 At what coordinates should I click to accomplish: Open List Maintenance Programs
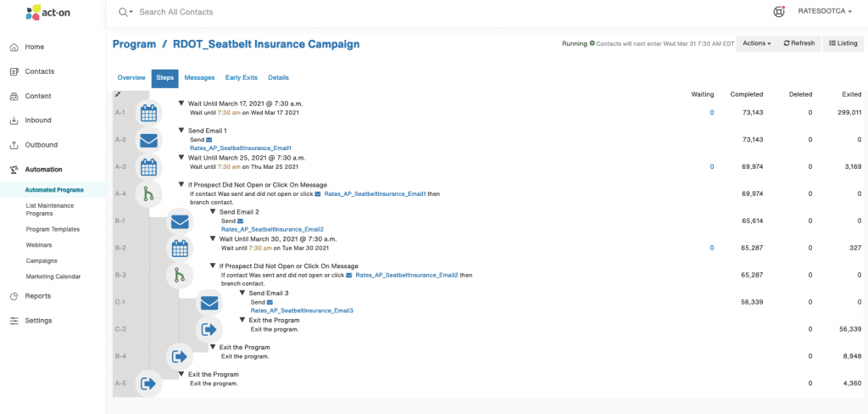[50, 210]
